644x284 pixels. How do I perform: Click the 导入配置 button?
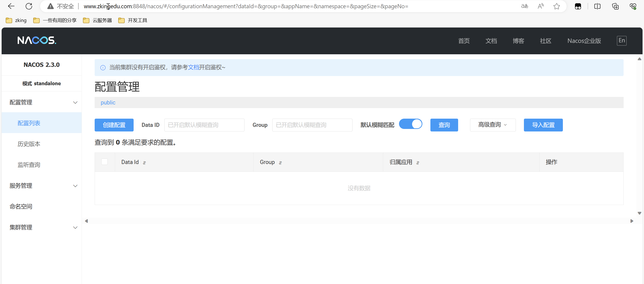pos(543,125)
